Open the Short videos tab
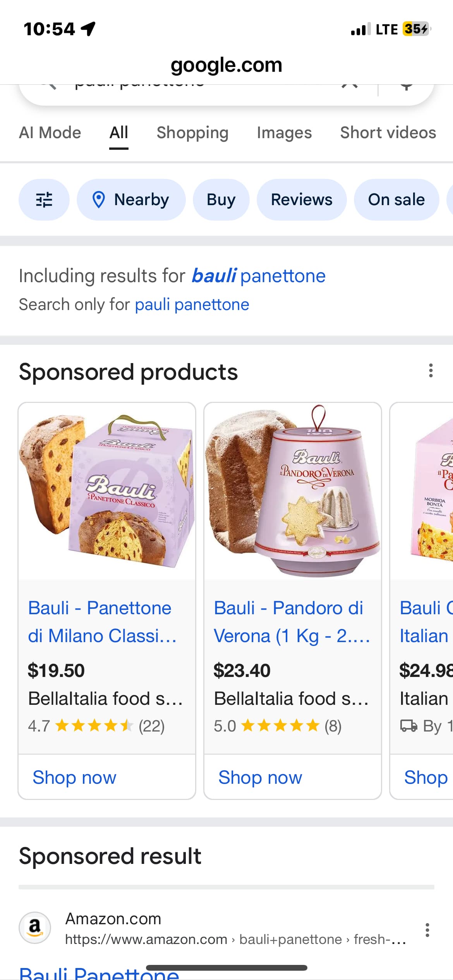 tap(388, 133)
